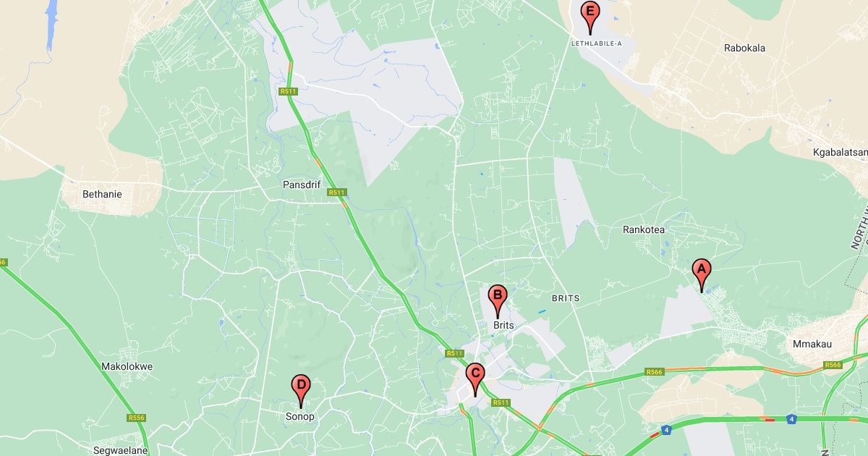The height and width of the screenshot is (456, 868).
Task: Click the R511 road shield near Pansdrif
Action: [x=336, y=193]
